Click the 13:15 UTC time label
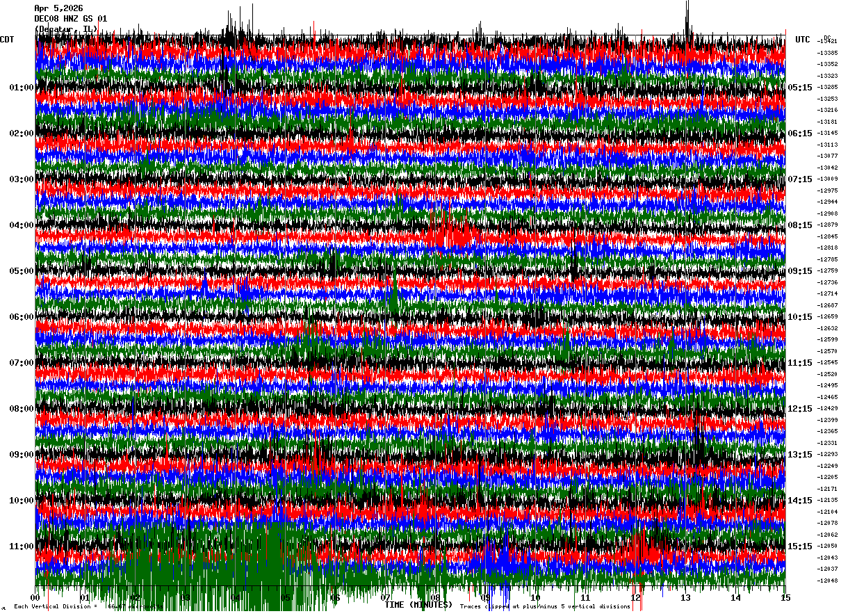The width and height of the screenshot is (841, 616). 800,455
